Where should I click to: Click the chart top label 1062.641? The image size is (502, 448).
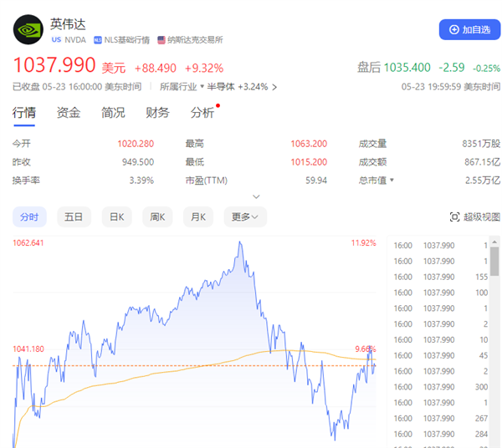pyautogui.click(x=28, y=243)
